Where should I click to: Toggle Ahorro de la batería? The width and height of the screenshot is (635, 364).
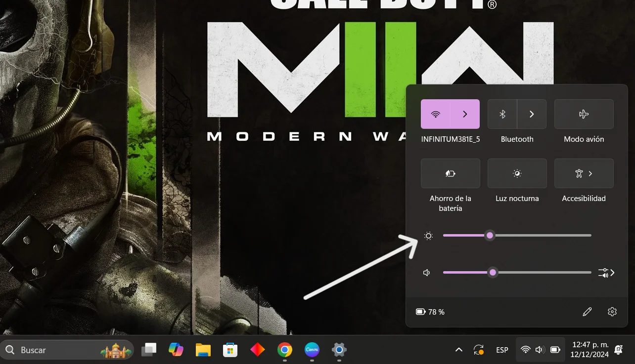click(451, 173)
